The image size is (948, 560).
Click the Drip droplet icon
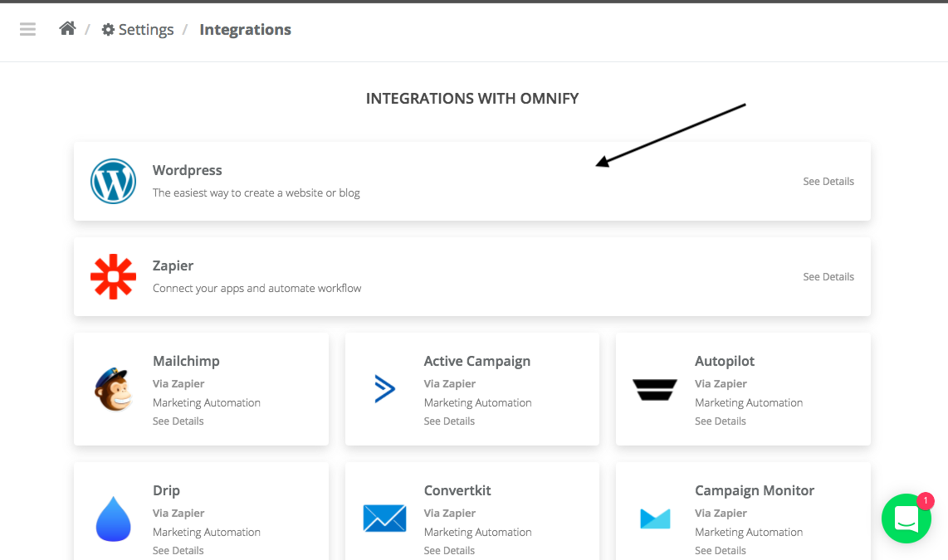click(113, 519)
